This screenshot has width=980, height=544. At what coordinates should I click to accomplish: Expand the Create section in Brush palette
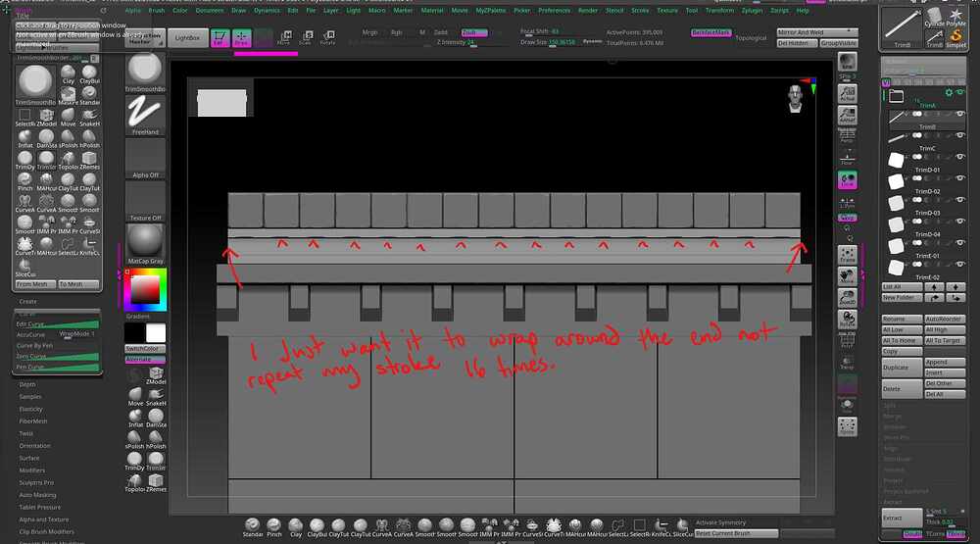coord(27,301)
